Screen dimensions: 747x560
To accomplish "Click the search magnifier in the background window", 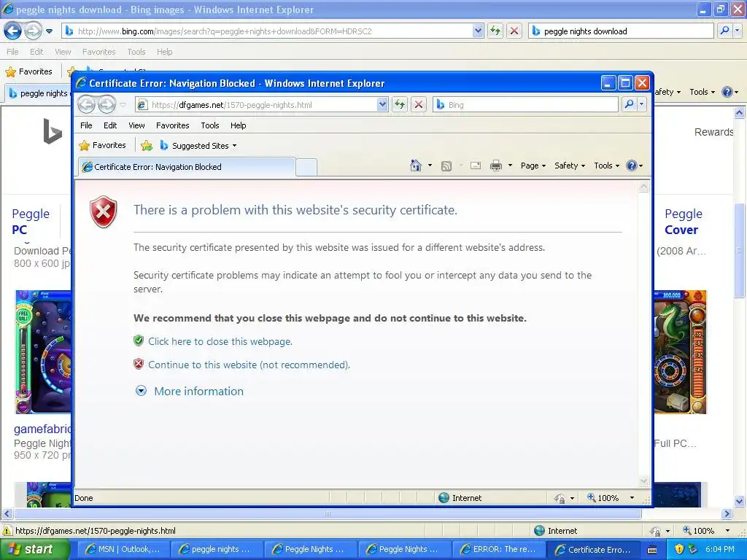I will (x=724, y=31).
